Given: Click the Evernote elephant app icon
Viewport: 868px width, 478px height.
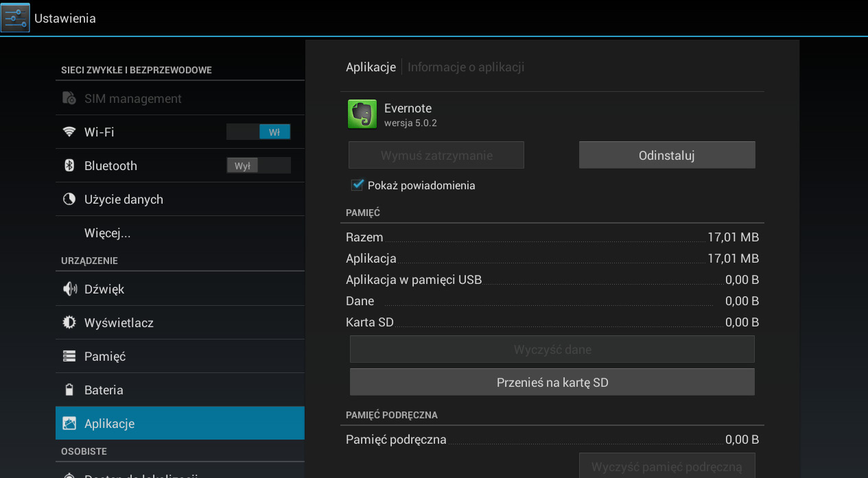Looking at the screenshot, I should coord(362,114).
